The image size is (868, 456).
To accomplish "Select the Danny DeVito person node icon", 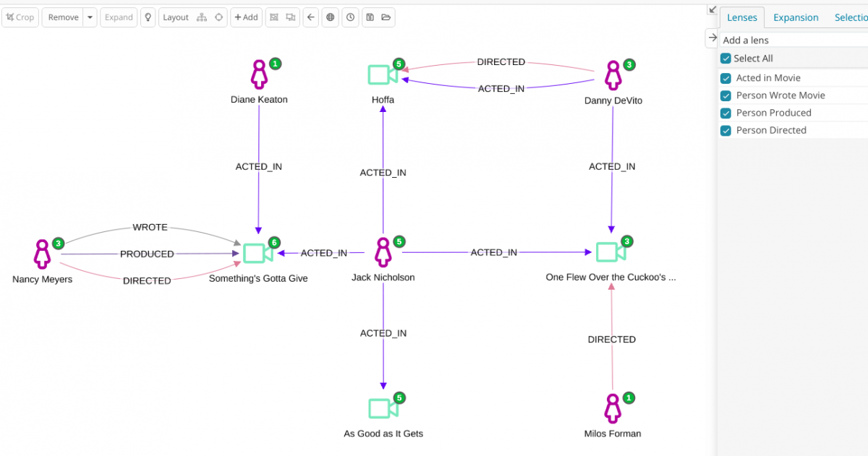I will point(613,75).
